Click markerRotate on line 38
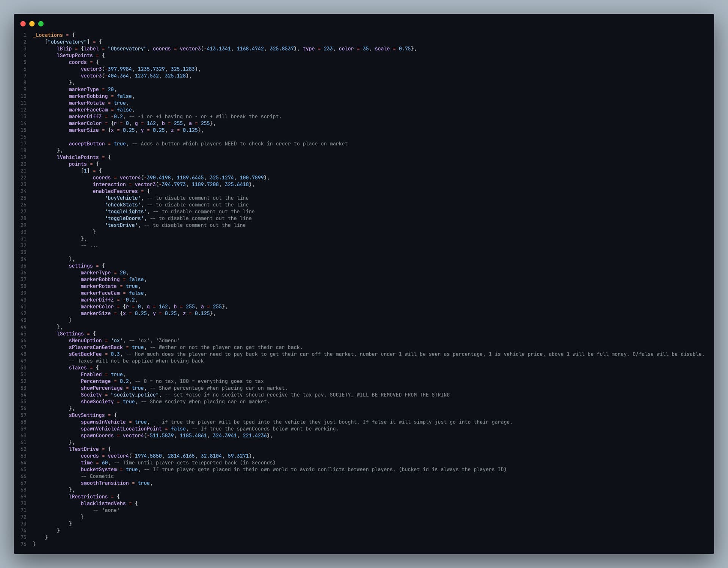The width and height of the screenshot is (728, 568). click(99, 286)
